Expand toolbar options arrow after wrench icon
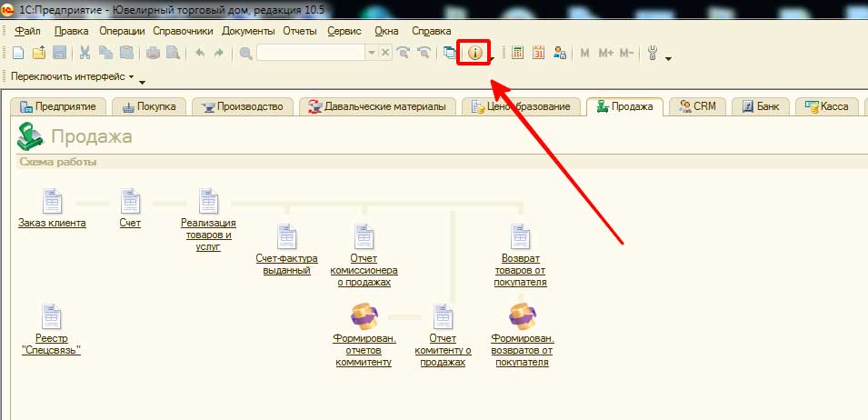Viewport: 868px width, 420px height. 669,59
